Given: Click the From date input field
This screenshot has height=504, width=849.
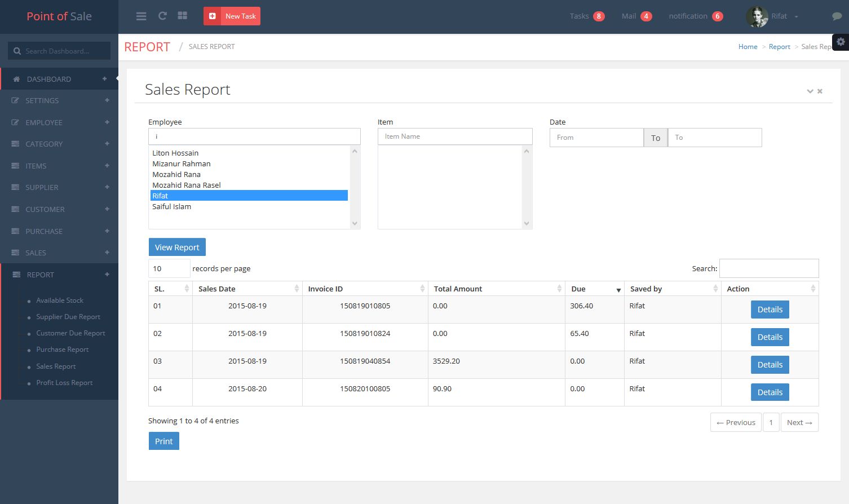Looking at the screenshot, I should [596, 138].
